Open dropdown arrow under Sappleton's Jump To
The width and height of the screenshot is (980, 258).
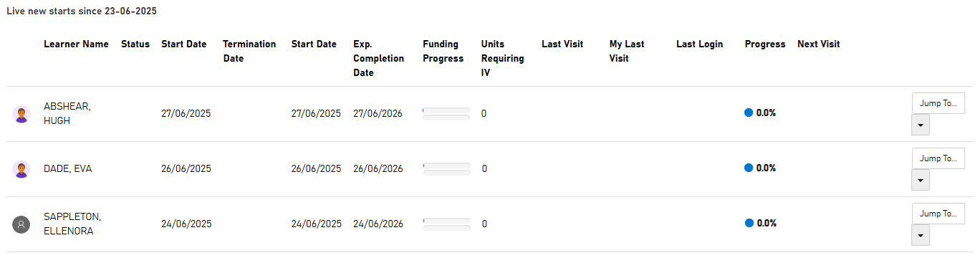pos(921,235)
